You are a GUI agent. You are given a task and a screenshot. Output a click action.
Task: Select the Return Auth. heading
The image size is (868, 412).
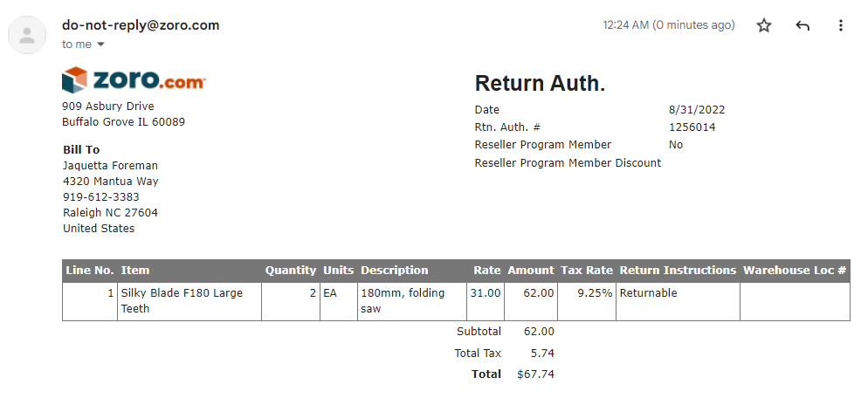coord(540,84)
